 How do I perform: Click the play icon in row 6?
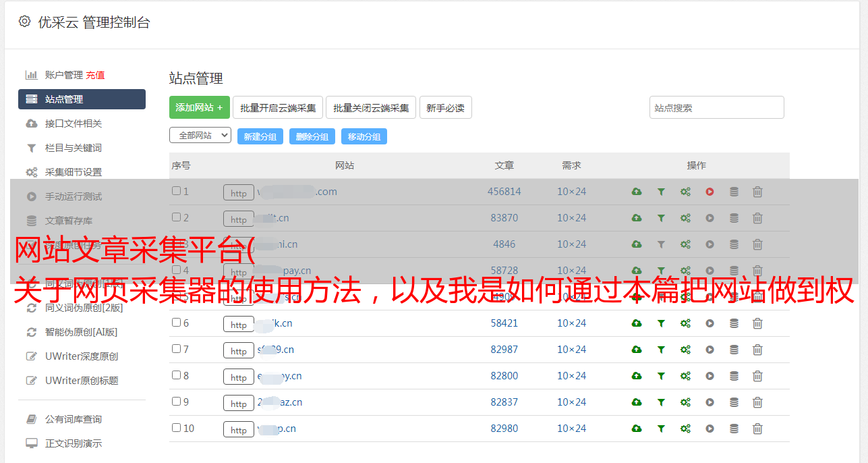pos(710,323)
